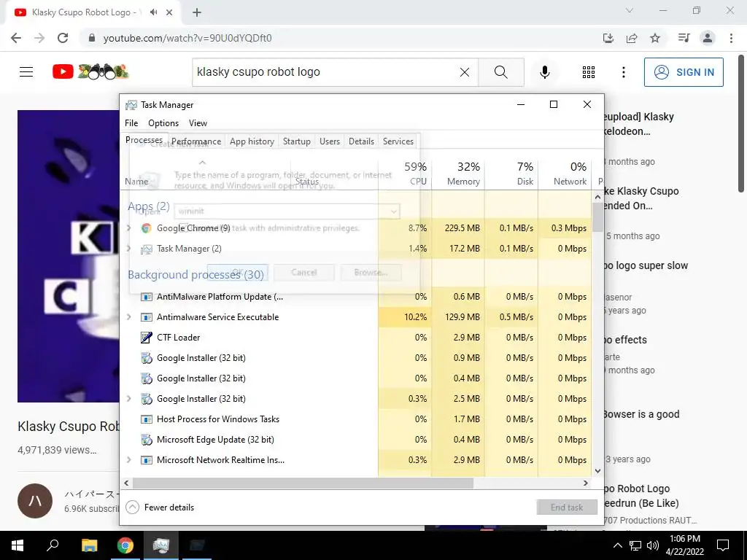This screenshot has width=747, height=560.
Task: Switch to the App history tab
Action: pyautogui.click(x=252, y=141)
